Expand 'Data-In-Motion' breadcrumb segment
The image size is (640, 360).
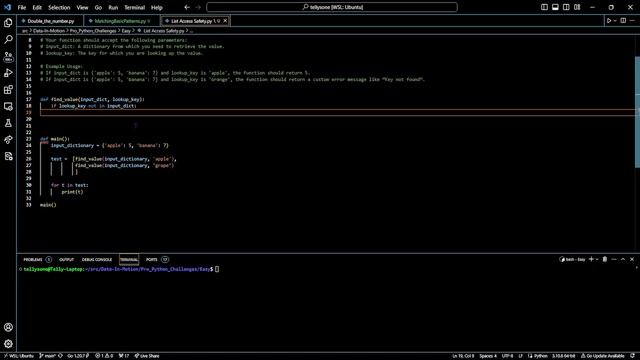click(49, 31)
